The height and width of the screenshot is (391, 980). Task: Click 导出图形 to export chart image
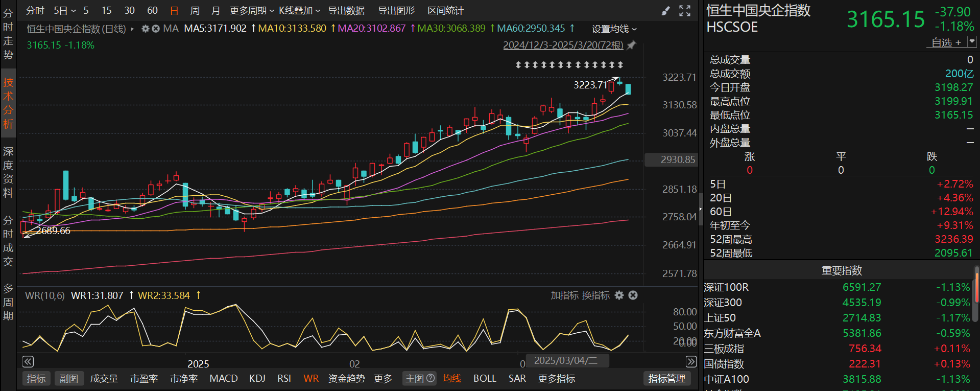[396, 11]
